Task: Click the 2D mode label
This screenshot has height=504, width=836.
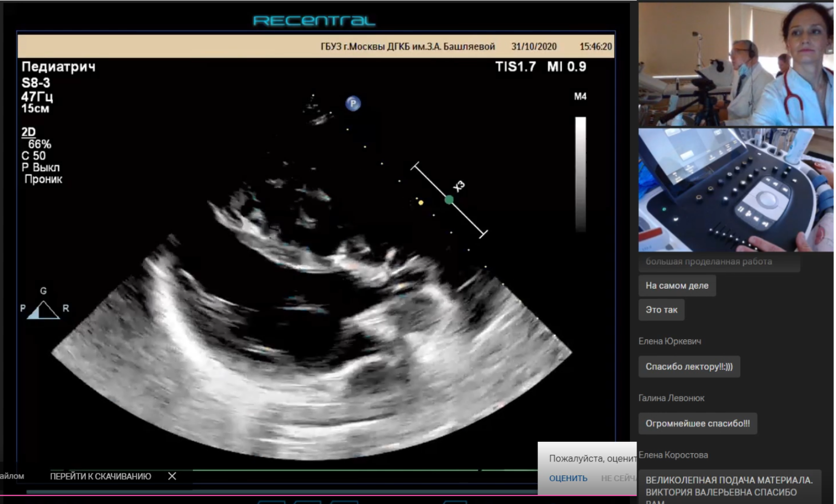Action: pyautogui.click(x=29, y=132)
